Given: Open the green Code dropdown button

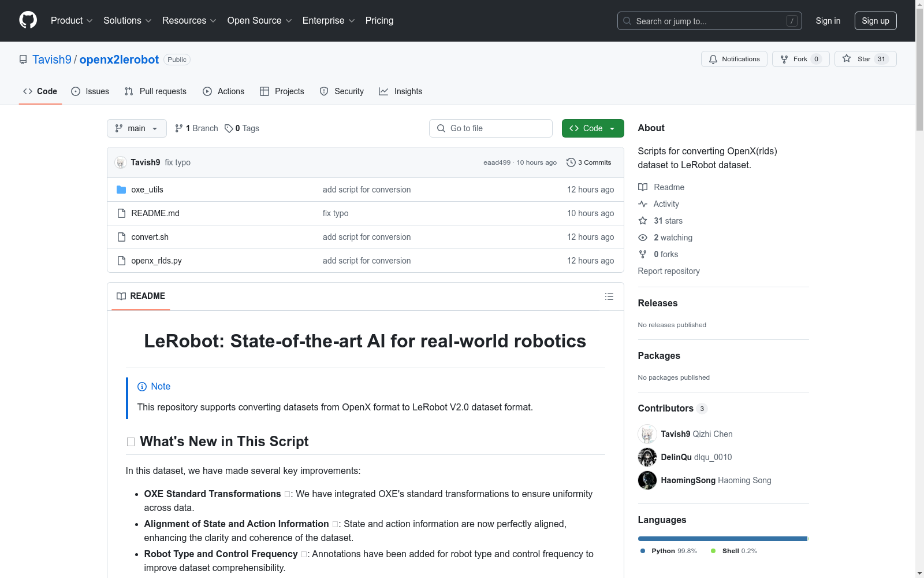Looking at the screenshot, I should (x=593, y=128).
